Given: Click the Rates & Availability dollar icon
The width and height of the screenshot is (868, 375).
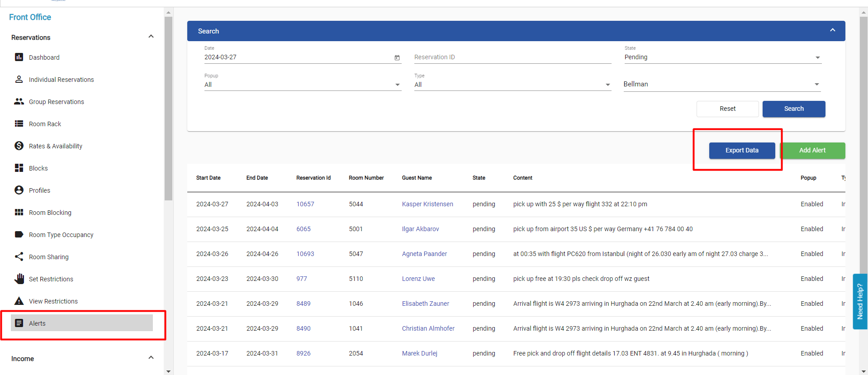Looking at the screenshot, I should point(19,146).
